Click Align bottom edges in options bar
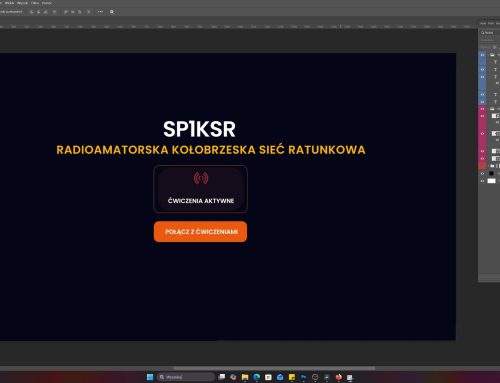This screenshot has width=500, height=383. [80, 12]
